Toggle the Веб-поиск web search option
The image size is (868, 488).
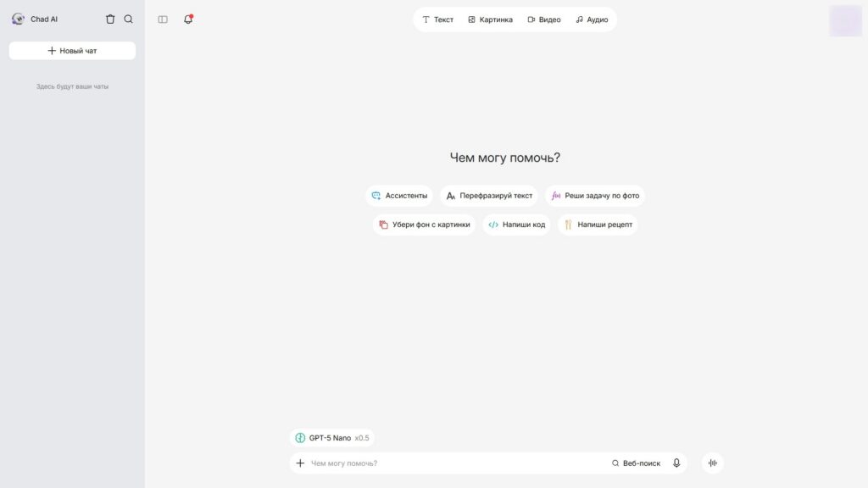point(636,463)
